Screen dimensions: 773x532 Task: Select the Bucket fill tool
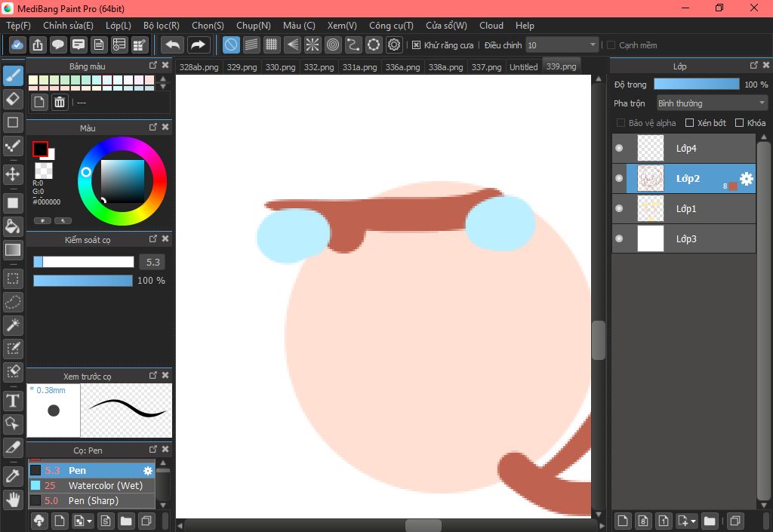point(13,226)
